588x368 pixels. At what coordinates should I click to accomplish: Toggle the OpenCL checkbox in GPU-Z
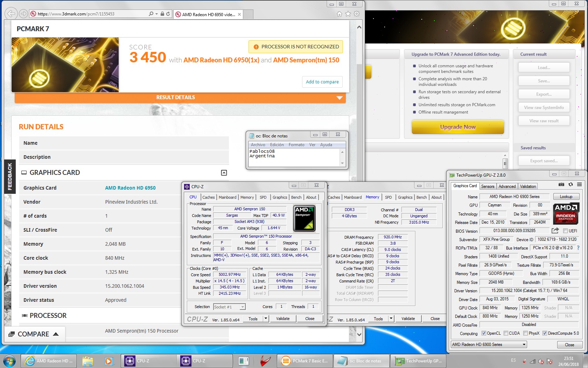(484, 333)
